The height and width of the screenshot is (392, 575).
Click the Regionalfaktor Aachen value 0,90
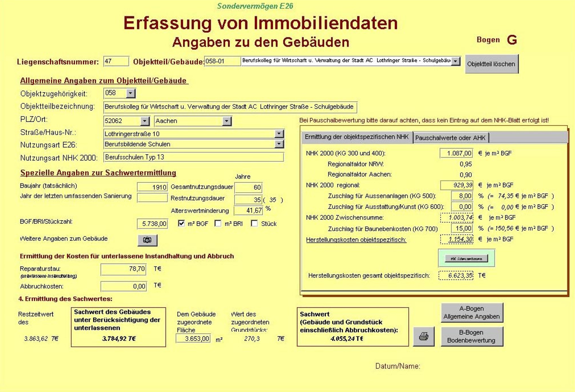(465, 175)
